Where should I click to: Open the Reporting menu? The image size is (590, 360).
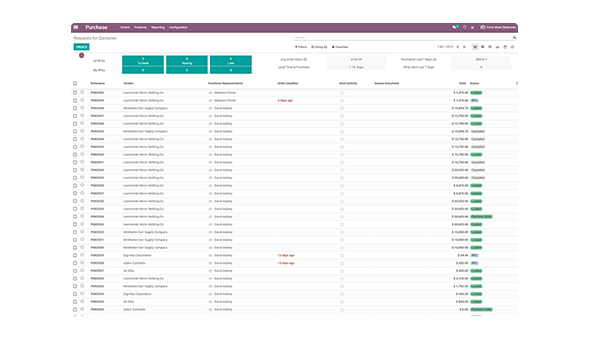158,27
